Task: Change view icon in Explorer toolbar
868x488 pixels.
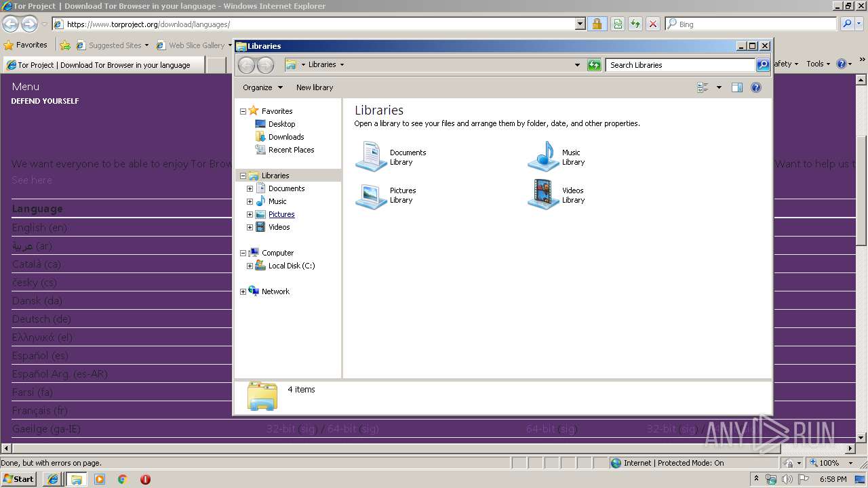Action: [703, 87]
